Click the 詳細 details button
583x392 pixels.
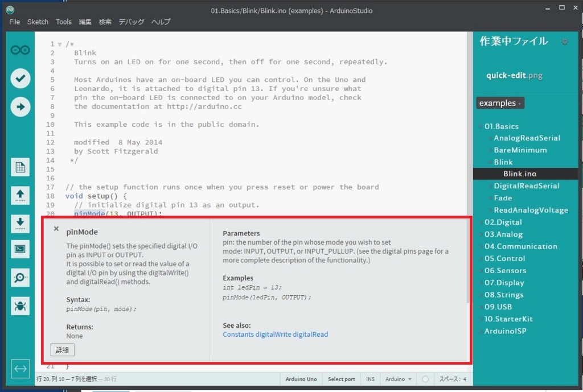coord(63,350)
